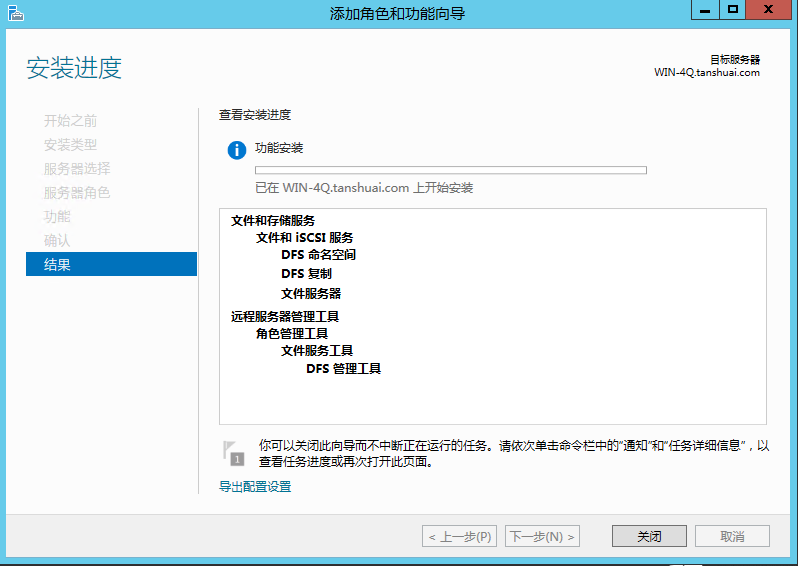Click the 功能安装 status text
The image size is (798, 566).
279,148
